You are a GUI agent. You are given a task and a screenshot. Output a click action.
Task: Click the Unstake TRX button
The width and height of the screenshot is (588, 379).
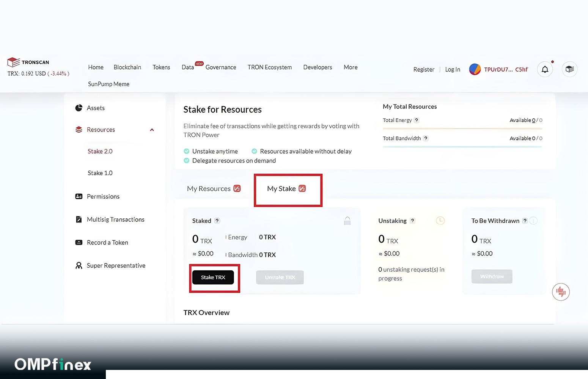click(280, 277)
